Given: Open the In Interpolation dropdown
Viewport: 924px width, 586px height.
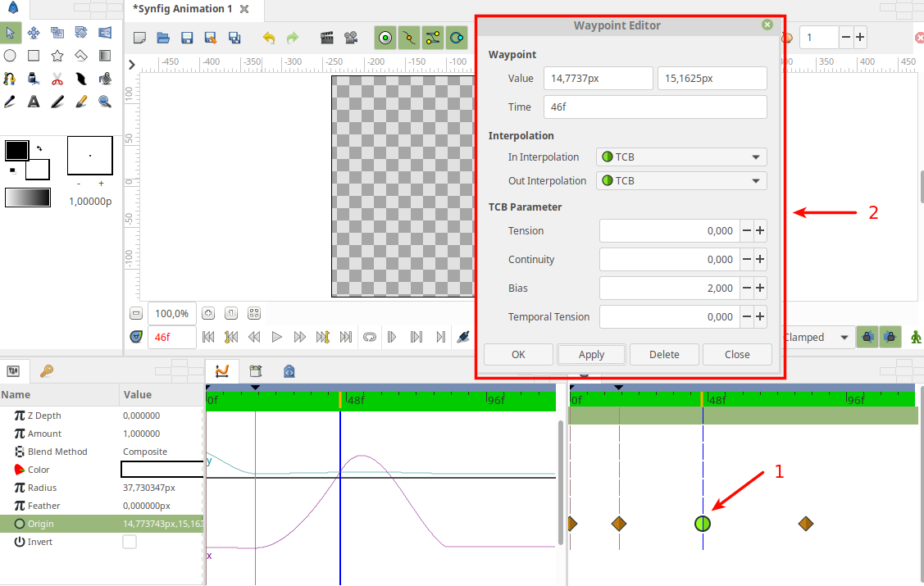Looking at the screenshot, I should click(680, 157).
